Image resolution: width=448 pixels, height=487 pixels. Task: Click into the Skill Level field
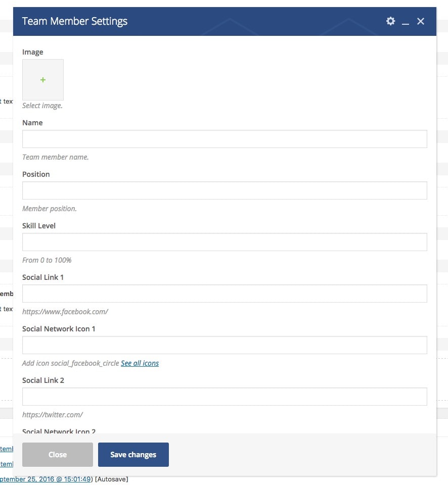[x=225, y=242]
